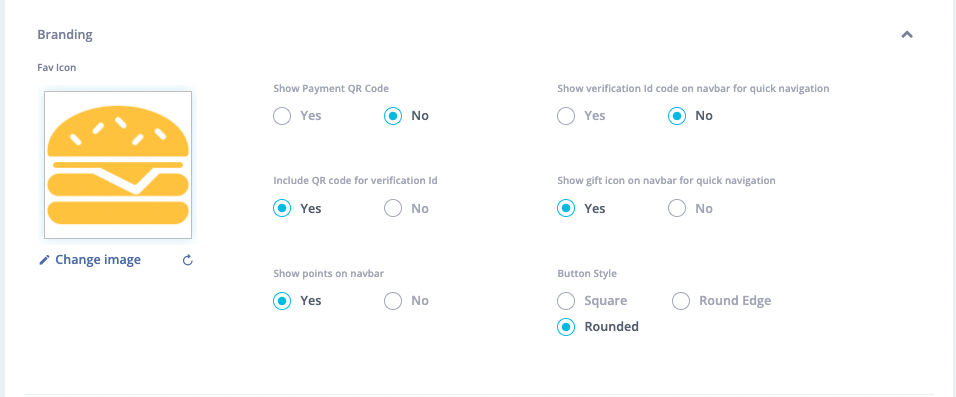Click the Change image link
The image size is (956, 397).
click(x=98, y=260)
